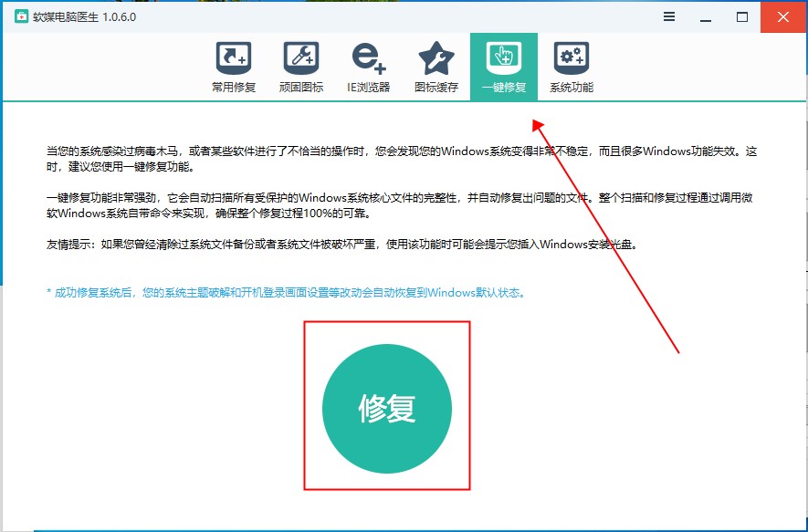Open the hamburger menu in title bar
808x532 pixels.
(x=669, y=17)
